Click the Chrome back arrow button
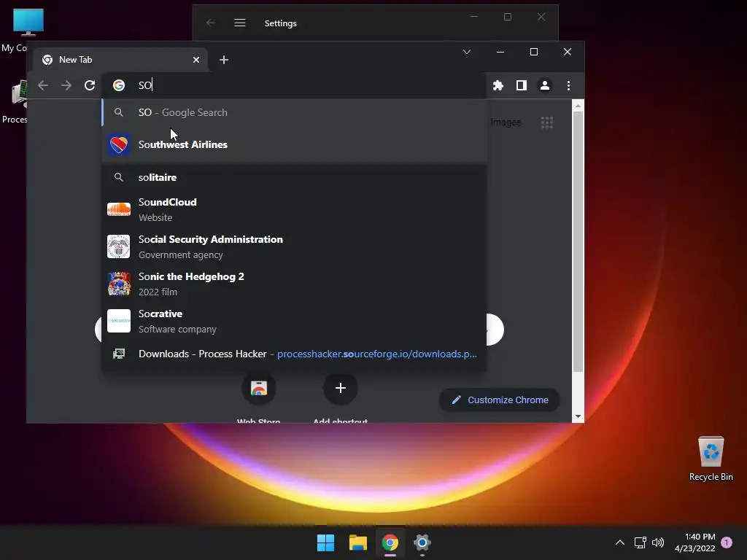 click(x=43, y=85)
